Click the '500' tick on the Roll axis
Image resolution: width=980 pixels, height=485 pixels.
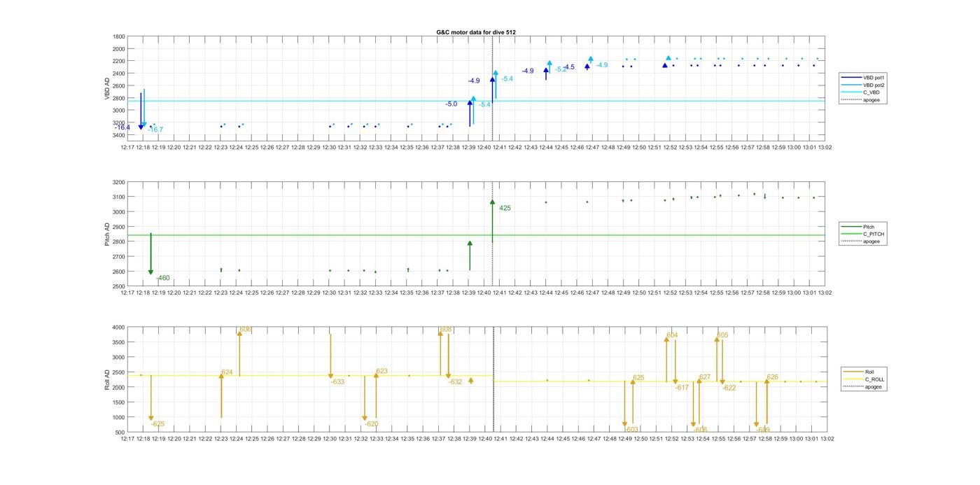click(x=120, y=433)
